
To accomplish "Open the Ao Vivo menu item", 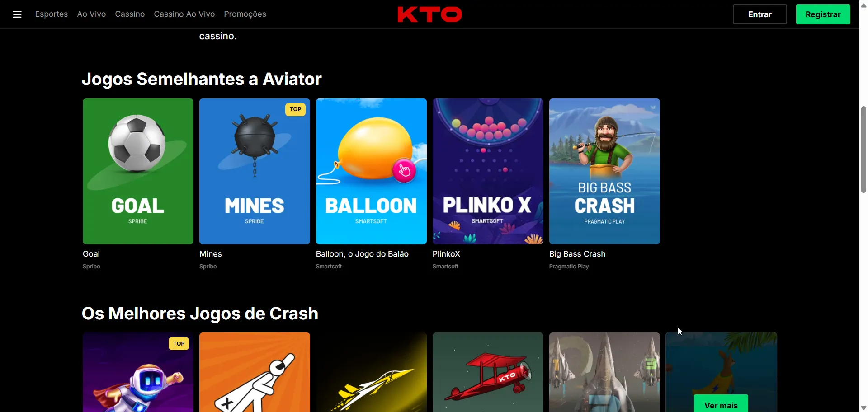I will [x=91, y=14].
